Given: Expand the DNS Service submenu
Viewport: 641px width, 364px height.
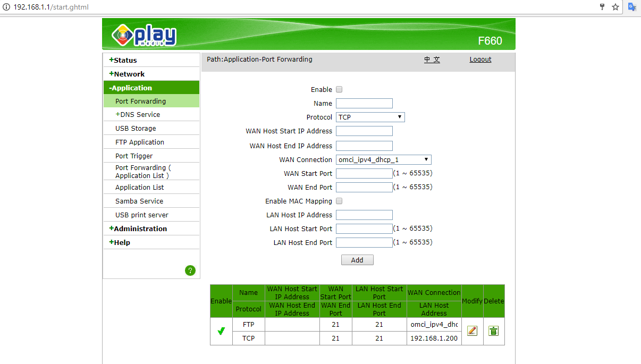Looking at the screenshot, I should (138, 114).
